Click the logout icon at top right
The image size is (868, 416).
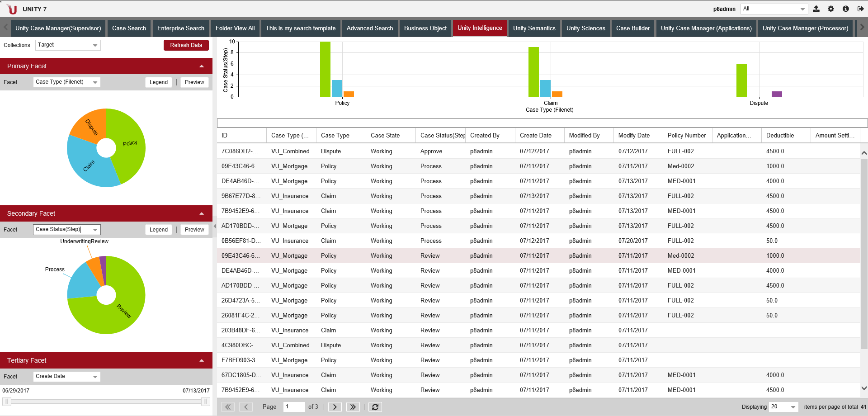coord(860,9)
